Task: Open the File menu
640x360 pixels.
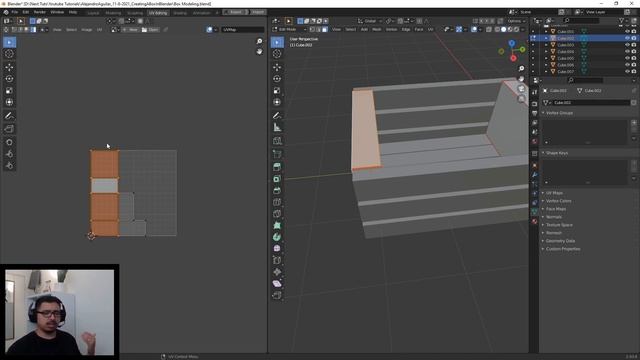Action: (15, 12)
